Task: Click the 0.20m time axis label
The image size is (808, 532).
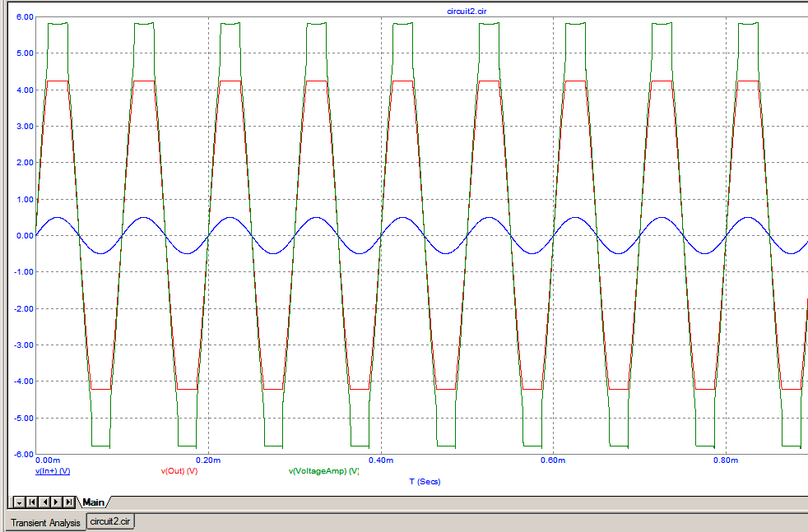Action: pyautogui.click(x=208, y=460)
